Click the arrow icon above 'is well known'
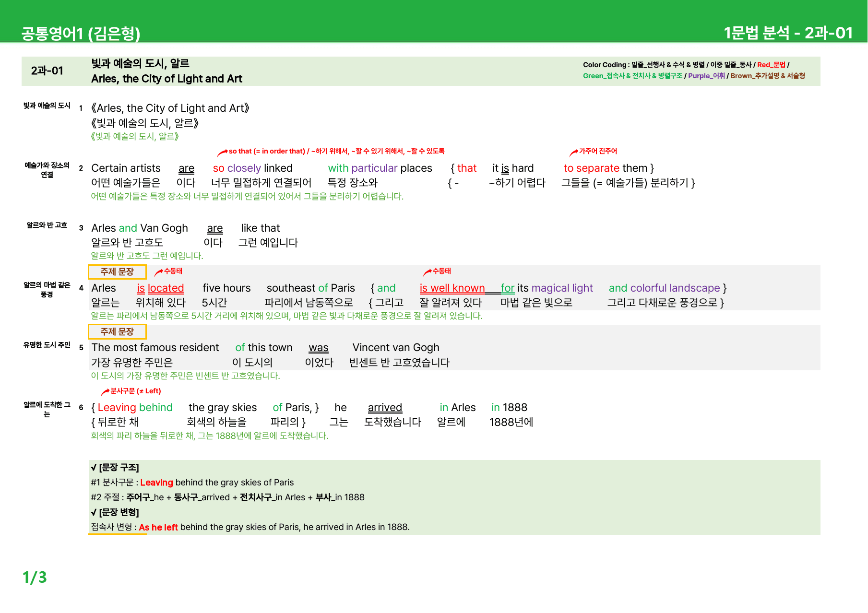 pos(427,272)
